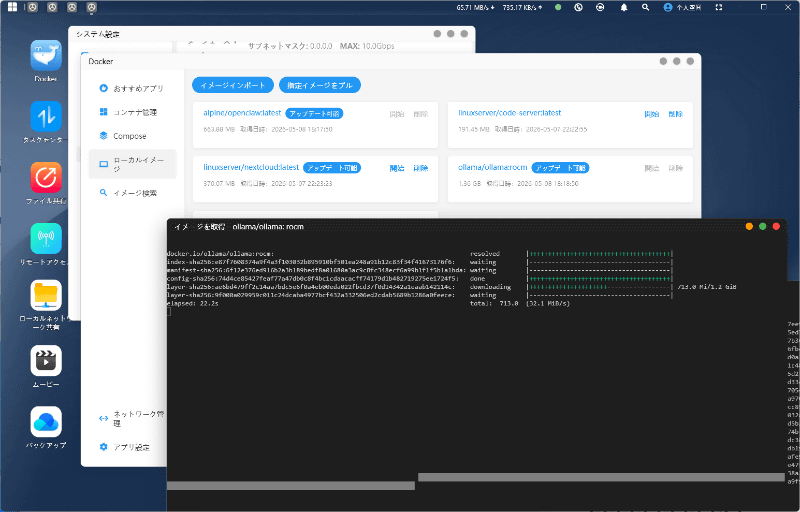Open the notifications bell
Screen dimensions: 800x512
623,7
